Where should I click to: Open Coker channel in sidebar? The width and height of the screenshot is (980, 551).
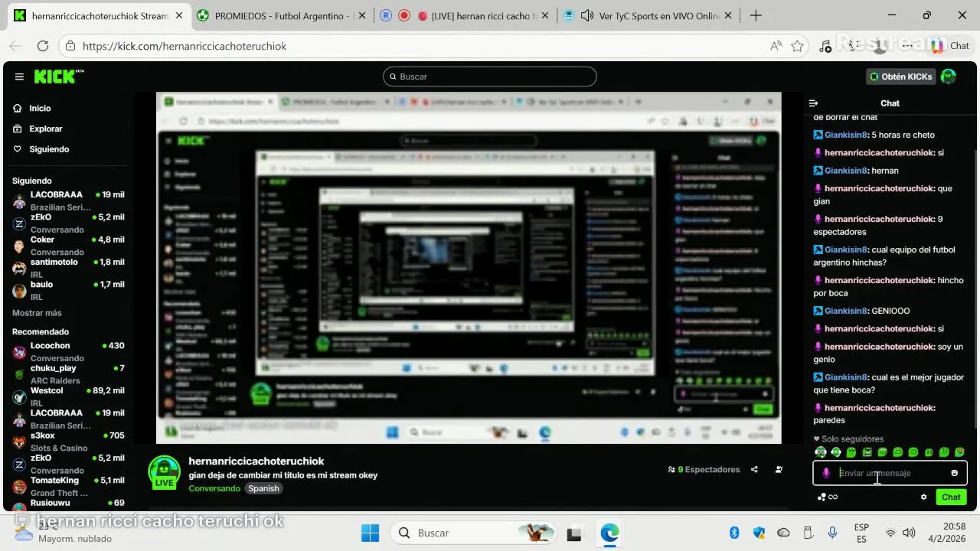coord(69,245)
